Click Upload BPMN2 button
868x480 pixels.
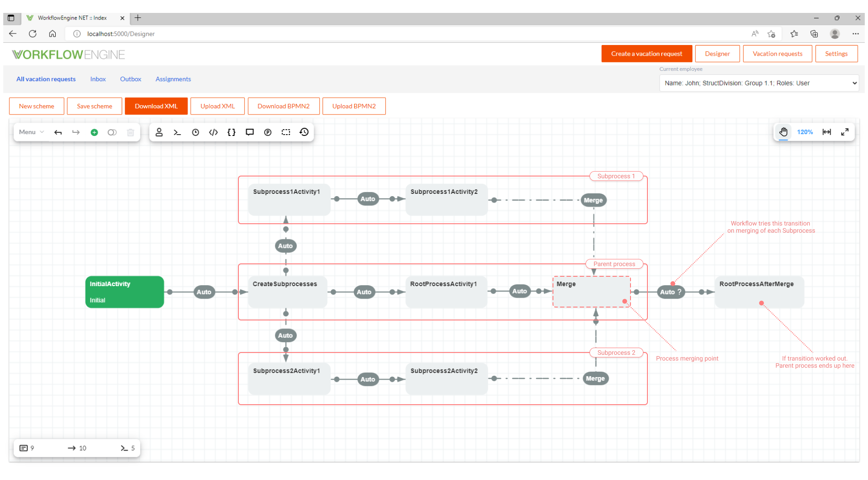tap(354, 107)
